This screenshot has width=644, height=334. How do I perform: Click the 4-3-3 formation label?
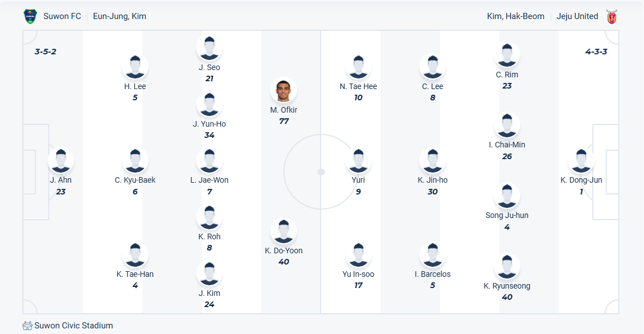596,52
